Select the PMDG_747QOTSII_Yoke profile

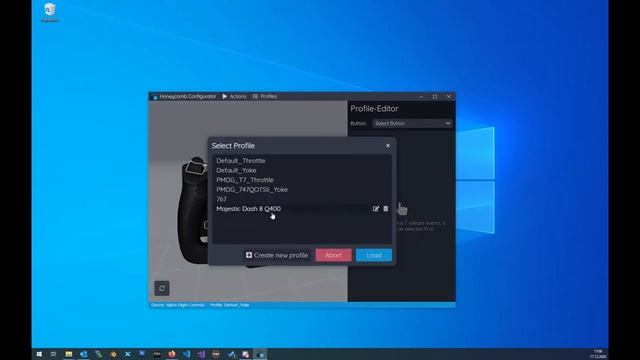coord(302,189)
